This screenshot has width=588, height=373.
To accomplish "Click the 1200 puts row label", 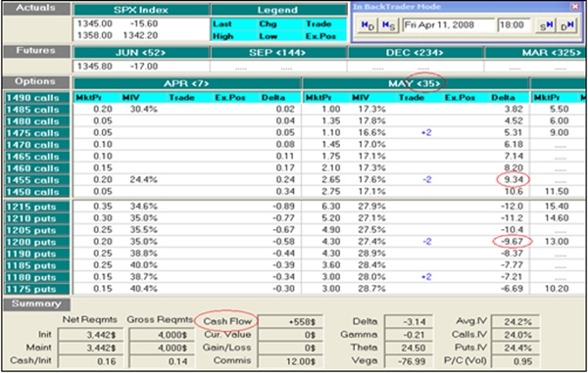I will (37, 242).
